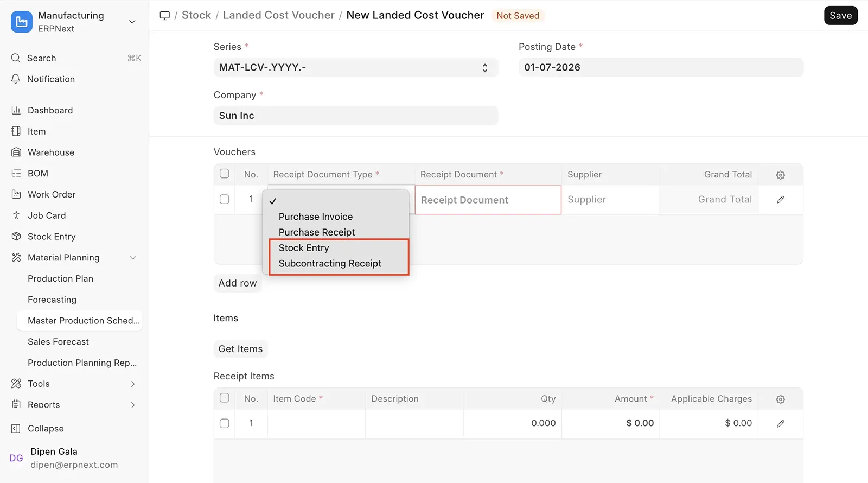
Task: Click the Collapse sidebar icon
Action: [16, 429]
